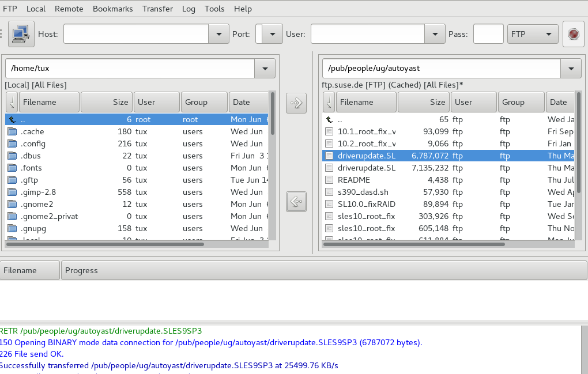Toggle local file list sort direction arrow

click(x=12, y=102)
